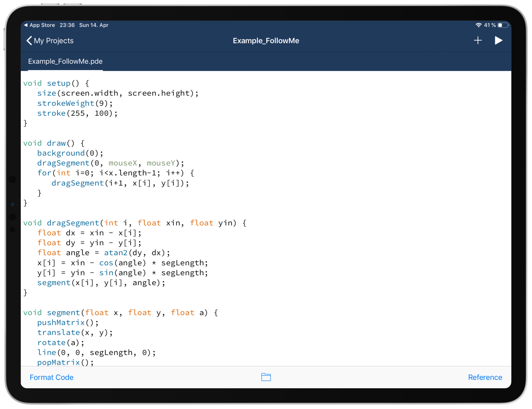Add new file with plus icon

478,40
